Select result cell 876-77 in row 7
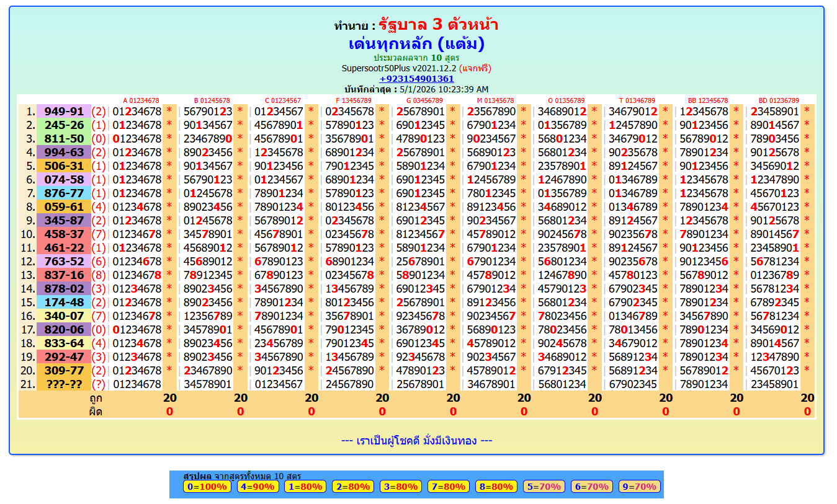 64,193
